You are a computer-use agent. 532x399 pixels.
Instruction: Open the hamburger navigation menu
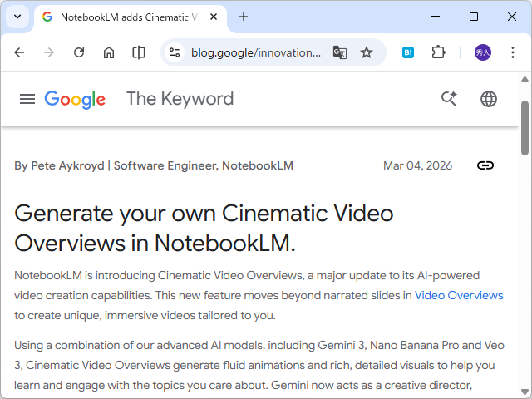tap(27, 99)
